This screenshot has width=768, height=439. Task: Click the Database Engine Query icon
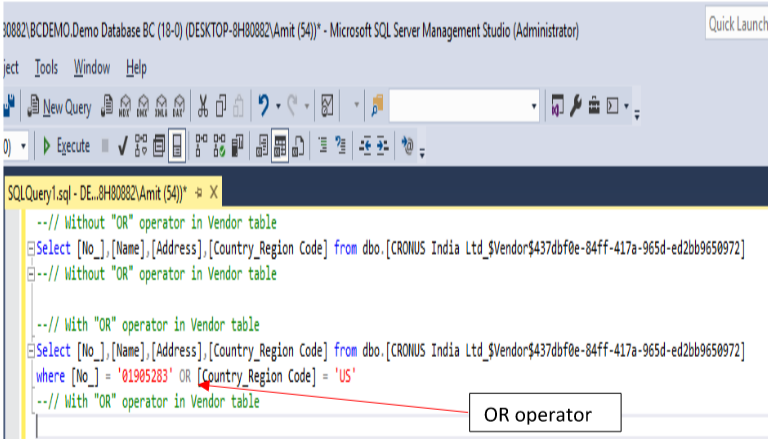point(107,105)
